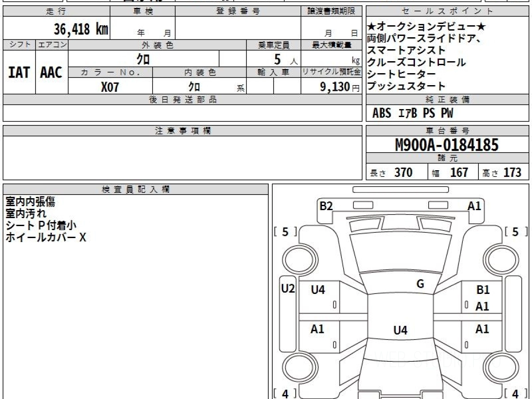The image size is (532, 399).
Task: Click the 諸元 heading
Action: (448, 159)
